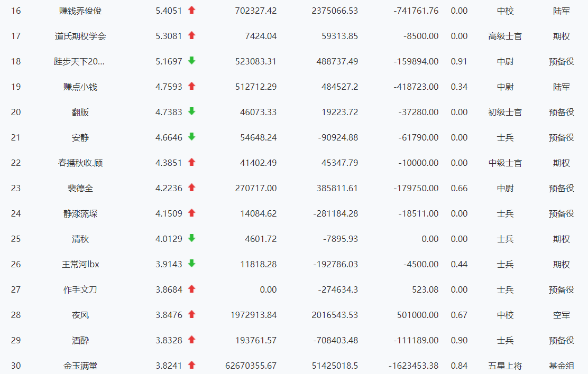Screen dimensions: 588x374
Task: Click the green down arrow for 翻版
Action: click(191, 111)
